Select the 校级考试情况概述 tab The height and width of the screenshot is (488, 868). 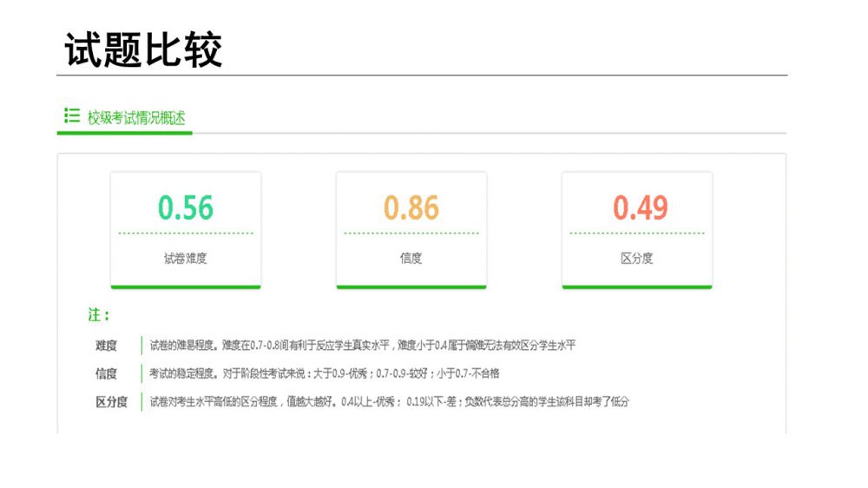pos(136,117)
